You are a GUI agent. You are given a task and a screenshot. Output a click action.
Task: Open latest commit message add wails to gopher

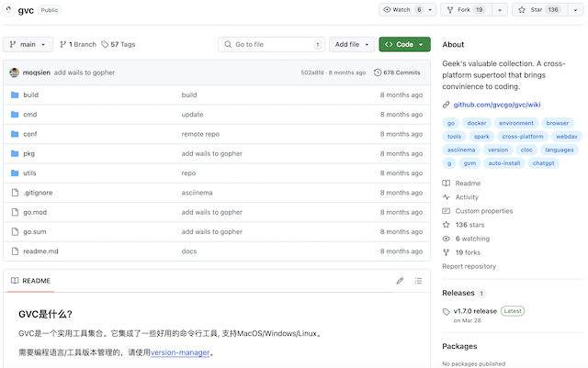85,72
